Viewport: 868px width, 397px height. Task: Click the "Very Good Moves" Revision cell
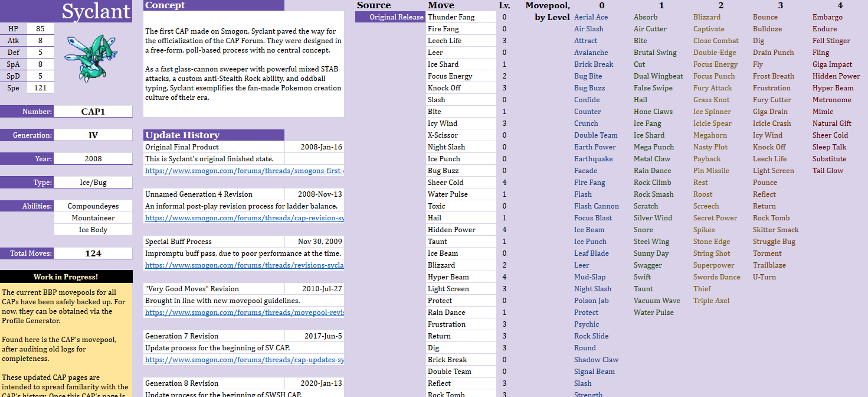[214, 289]
